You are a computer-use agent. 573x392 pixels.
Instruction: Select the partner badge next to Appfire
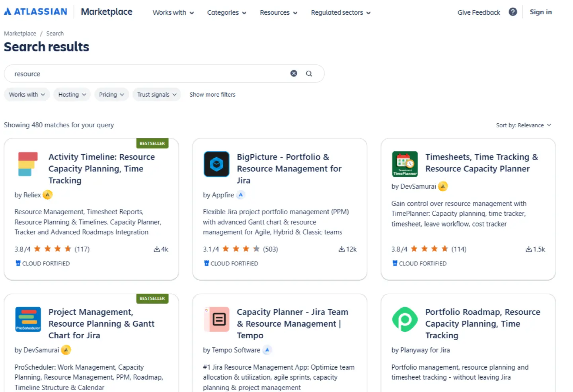[241, 195]
